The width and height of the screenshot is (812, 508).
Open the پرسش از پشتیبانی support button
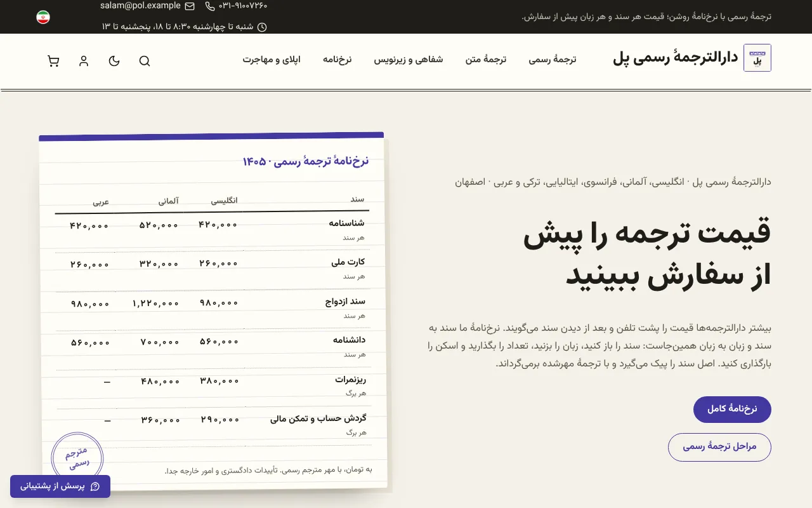click(60, 486)
